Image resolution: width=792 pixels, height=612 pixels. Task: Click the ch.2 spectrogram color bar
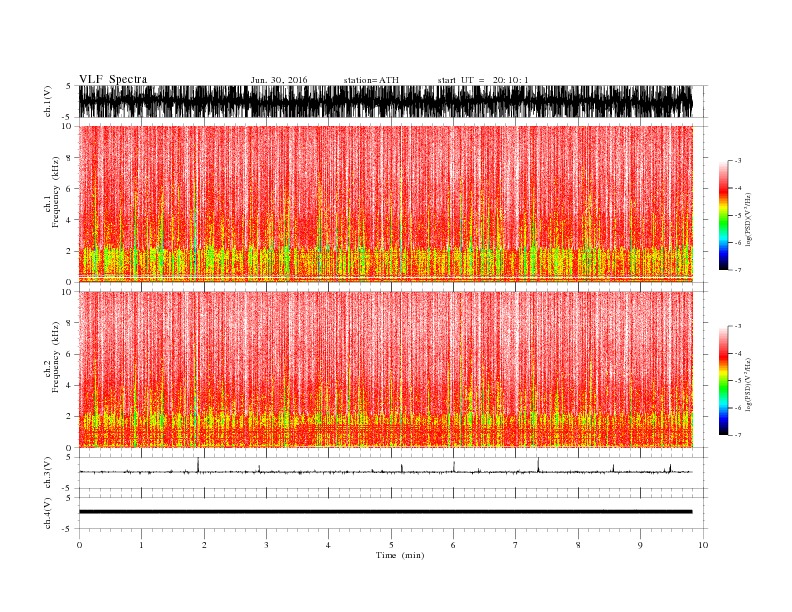click(723, 380)
